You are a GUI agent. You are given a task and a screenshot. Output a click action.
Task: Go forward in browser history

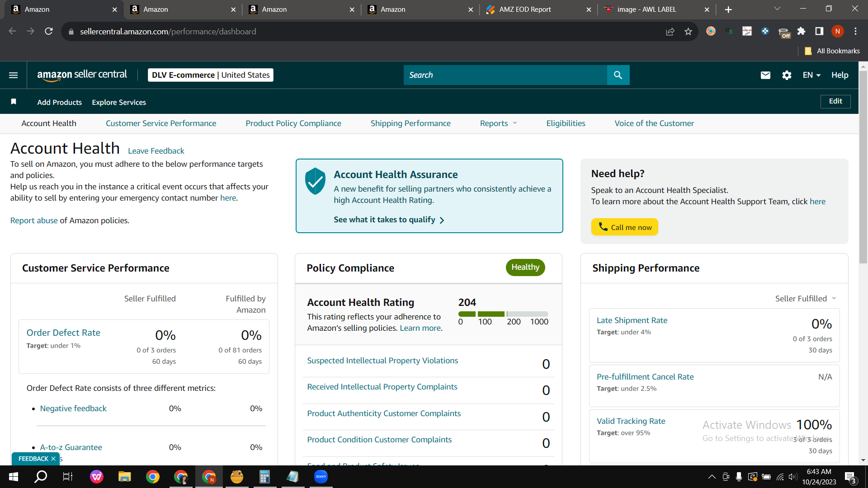30,31
